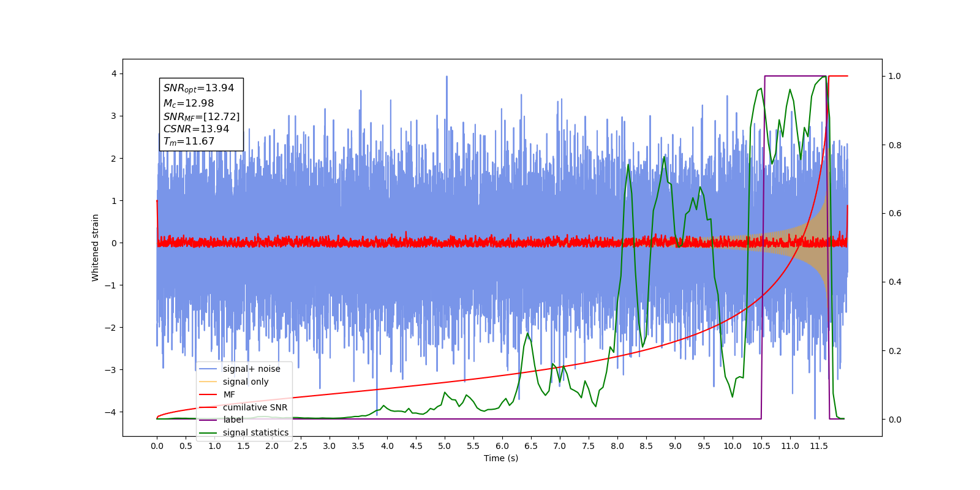Screen dimensions: 980x490
Task: Click the left y-axis tick label −1
Action: coord(110,285)
